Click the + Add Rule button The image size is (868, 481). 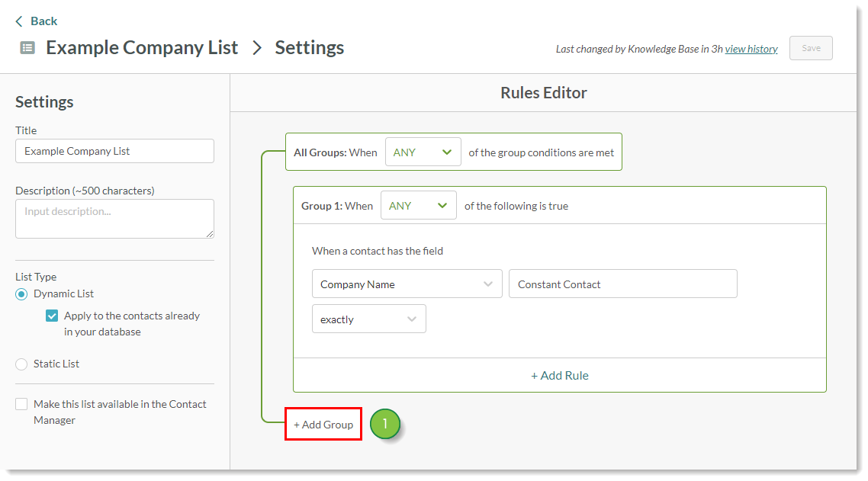coord(559,375)
